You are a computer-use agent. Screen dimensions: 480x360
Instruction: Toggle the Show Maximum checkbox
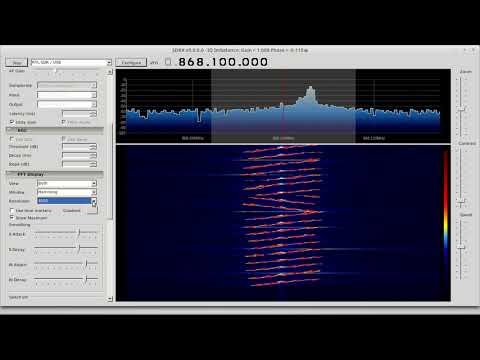(12, 218)
